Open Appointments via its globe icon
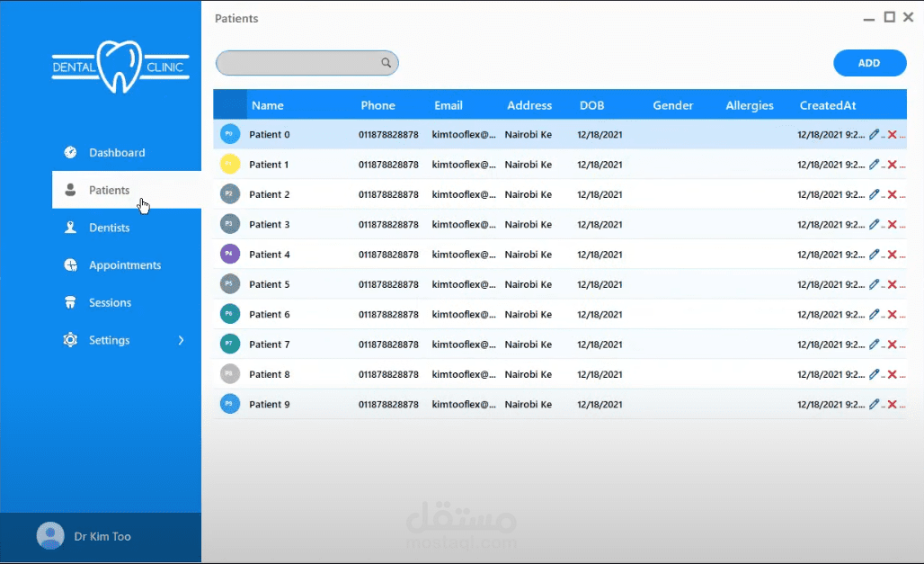This screenshot has width=924, height=564. tap(70, 264)
